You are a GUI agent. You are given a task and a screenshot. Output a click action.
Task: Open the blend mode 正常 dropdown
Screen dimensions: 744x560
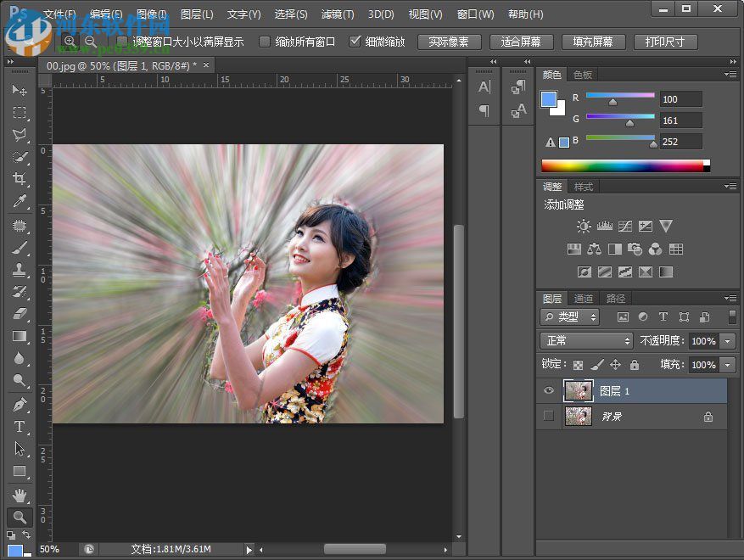[x=587, y=340]
